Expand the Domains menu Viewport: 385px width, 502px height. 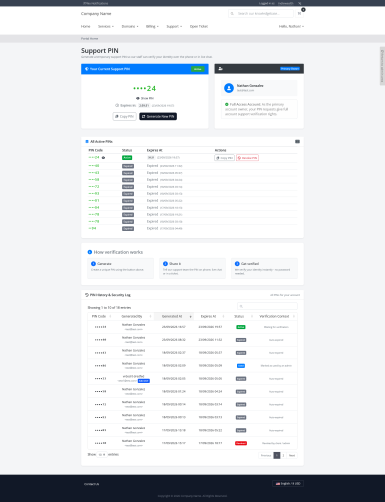[x=130, y=26]
